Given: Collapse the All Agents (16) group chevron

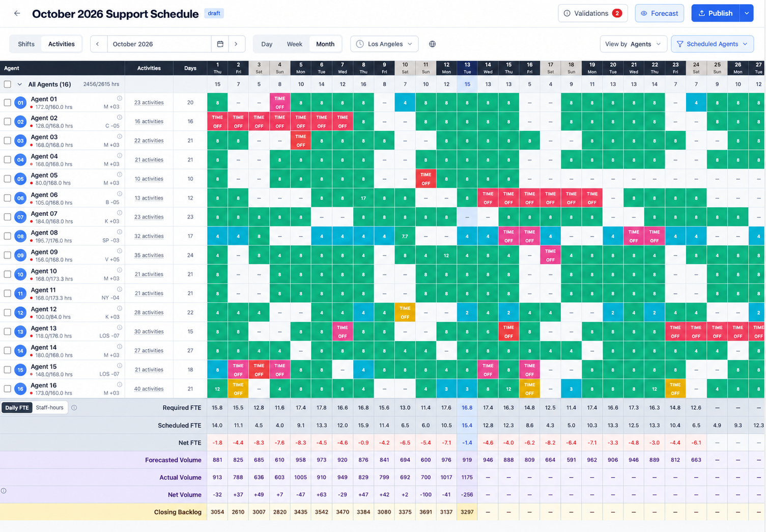Looking at the screenshot, I should pos(19,85).
